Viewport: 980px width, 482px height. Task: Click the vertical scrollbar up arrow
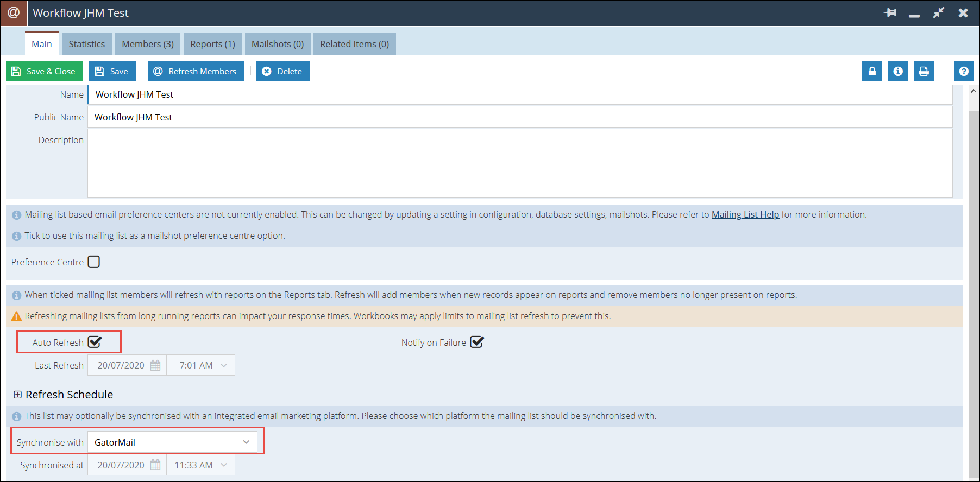[973, 92]
